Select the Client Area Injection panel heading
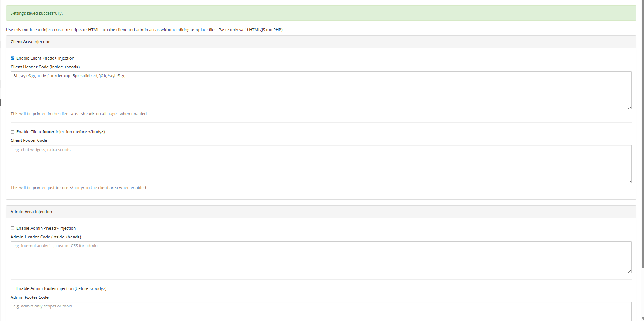 31,42
